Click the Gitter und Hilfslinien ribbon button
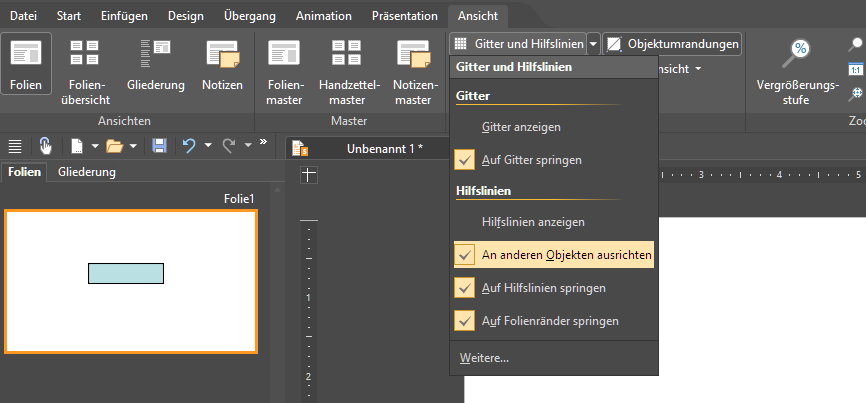Screen dimensions: 866x403 point(518,44)
